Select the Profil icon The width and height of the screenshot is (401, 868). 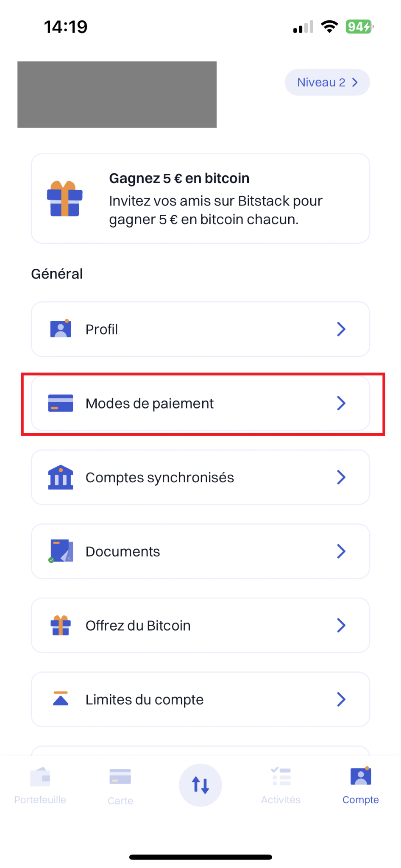[x=61, y=329]
